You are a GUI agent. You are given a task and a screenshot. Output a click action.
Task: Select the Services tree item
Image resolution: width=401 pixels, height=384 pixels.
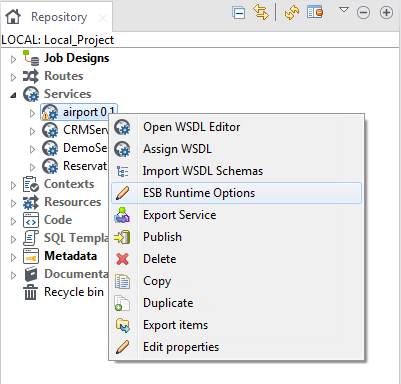pos(67,94)
